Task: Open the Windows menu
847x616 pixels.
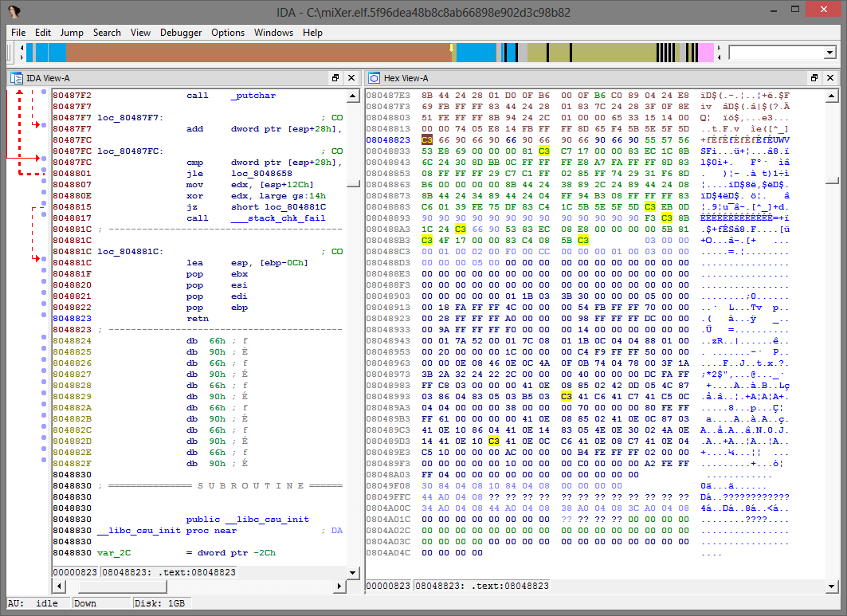Action: pyautogui.click(x=274, y=33)
